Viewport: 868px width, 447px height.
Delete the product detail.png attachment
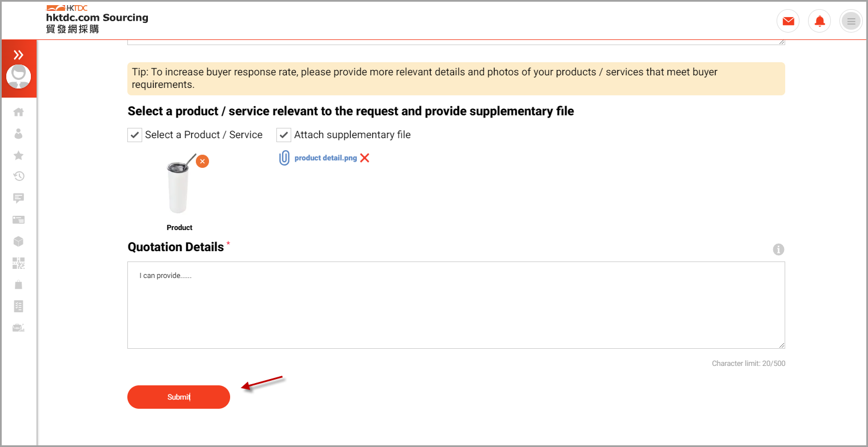[365, 158]
